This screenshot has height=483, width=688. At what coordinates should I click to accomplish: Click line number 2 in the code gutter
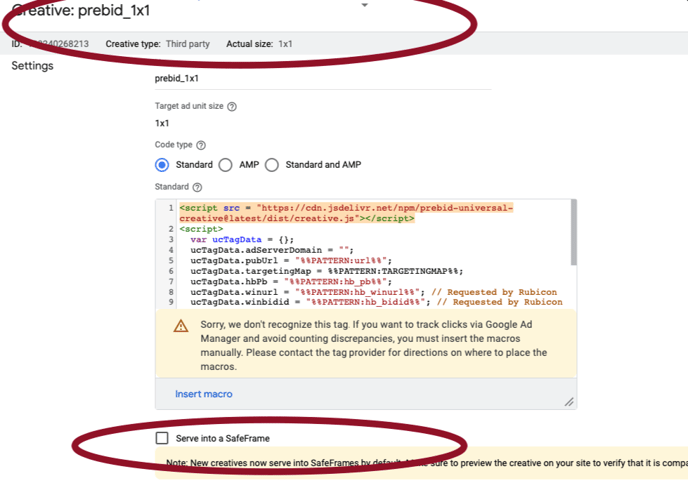[x=171, y=229]
